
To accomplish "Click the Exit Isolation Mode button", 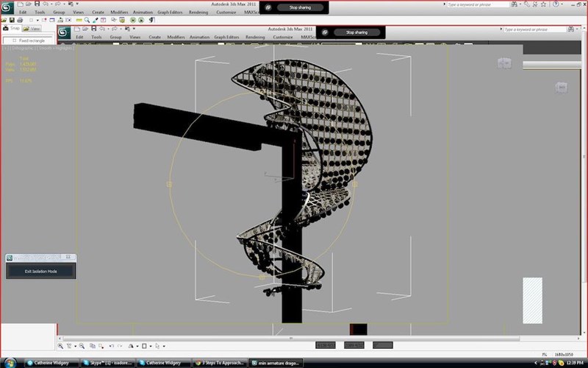I will (41, 271).
